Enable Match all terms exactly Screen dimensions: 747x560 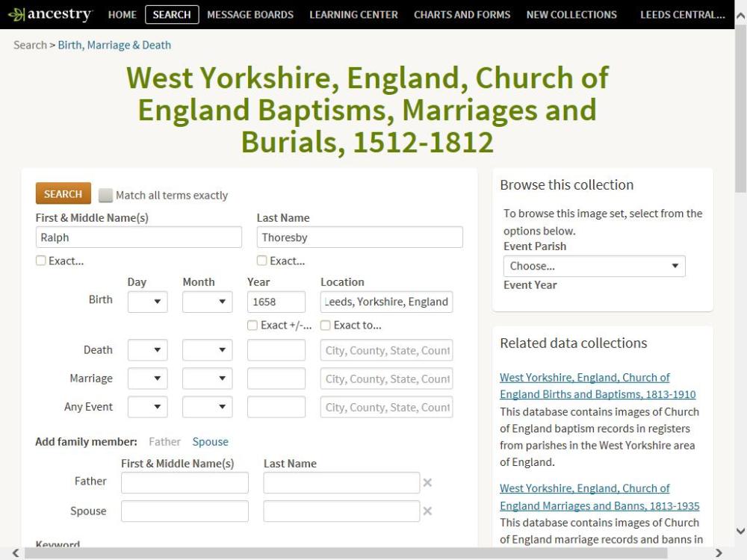[x=104, y=195]
